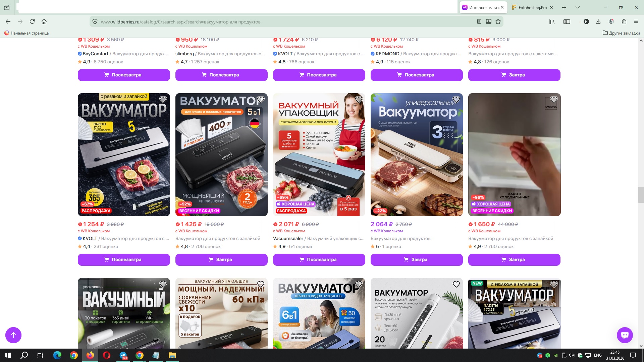Image resolution: width=644 pixels, height=362 pixels.
Task: Show hidden system tray icons
Action: (x=531, y=355)
